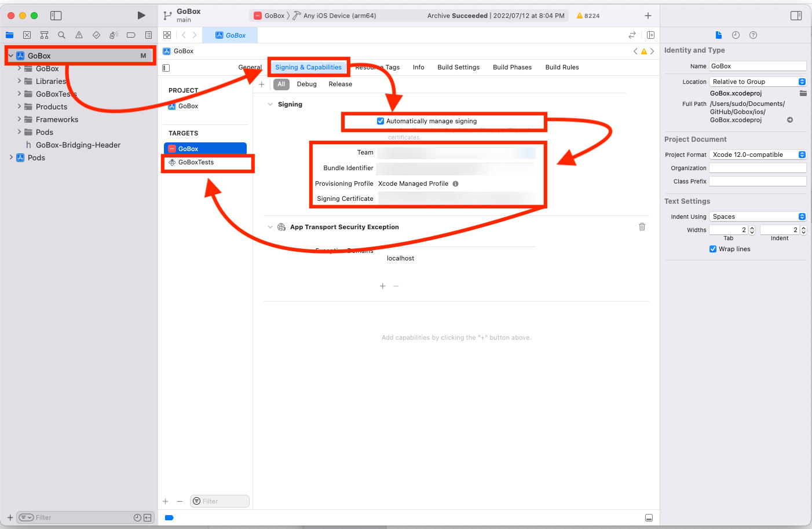This screenshot has height=529, width=812.
Task: Open the Find navigator magnifier icon
Action: coord(61,35)
